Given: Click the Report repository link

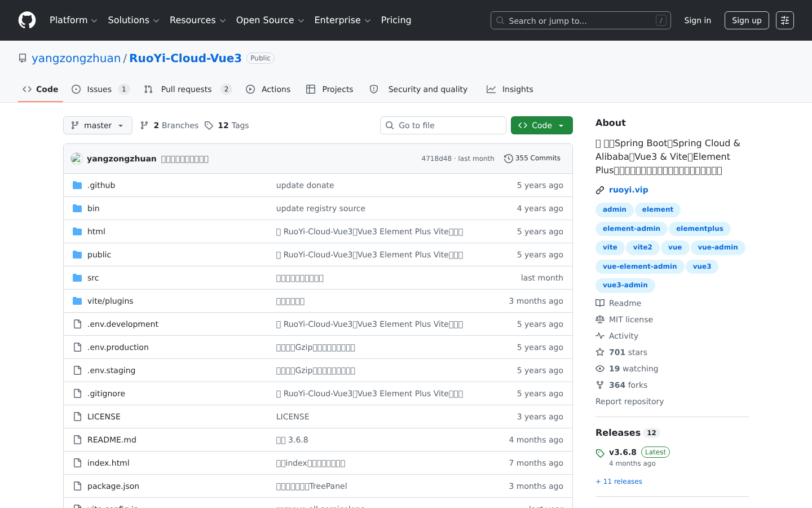Looking at the screenshot, I should pyautogui.click(x=629, y=401).
